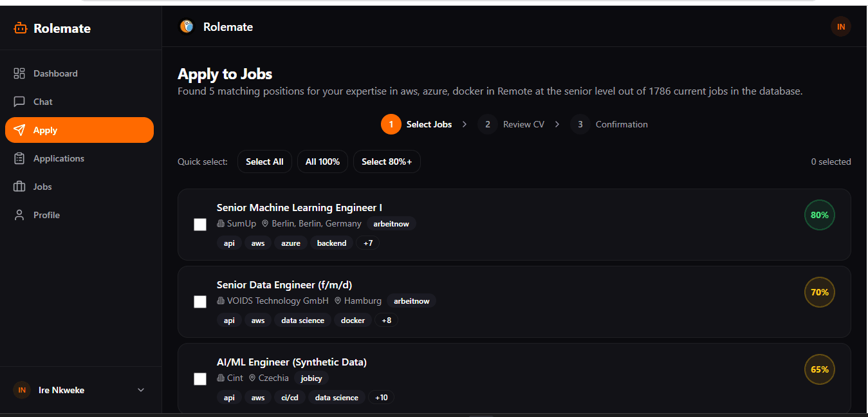Tick the Senior Machine Learning Engineer I checkbox
The height and width of the screenshot is (417, 868).
tap(200, 225)
